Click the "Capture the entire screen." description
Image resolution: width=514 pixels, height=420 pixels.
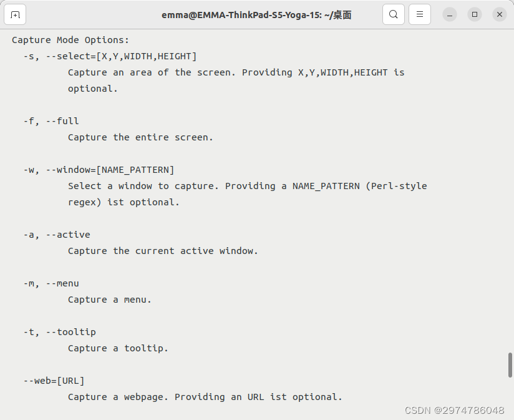pyautogui.click(x=140, y=137)
